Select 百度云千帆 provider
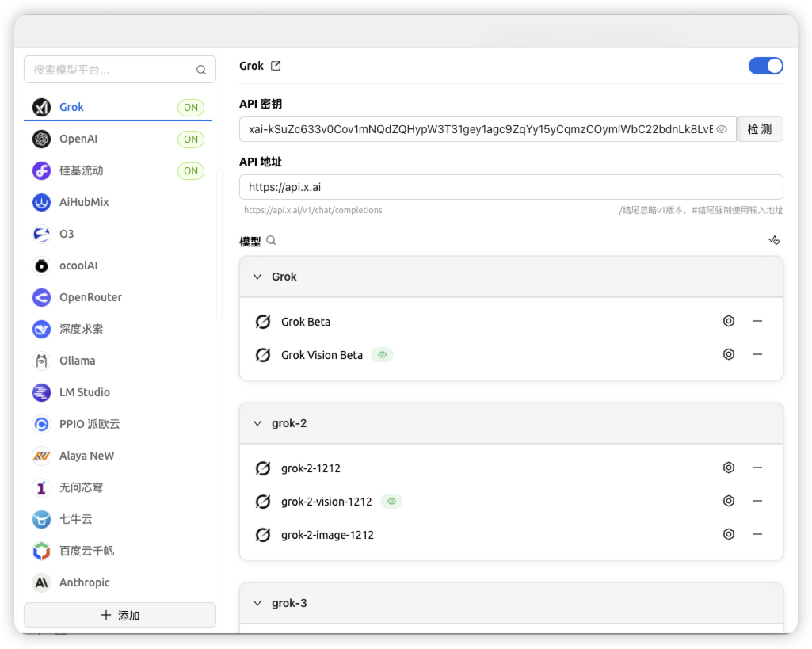This screenshot has width=812, height=649. (x=118, y=551)
